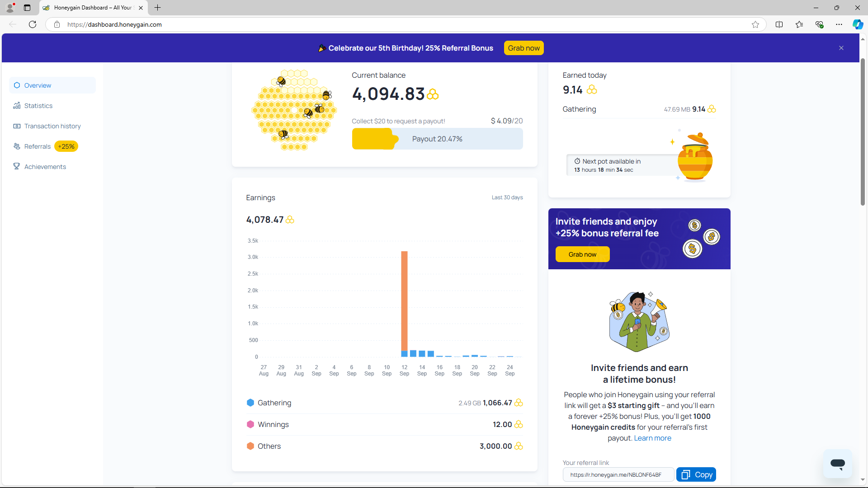Click the earnings total credits icon
This screenshot has width=868, height=488.
pos(290,220)
